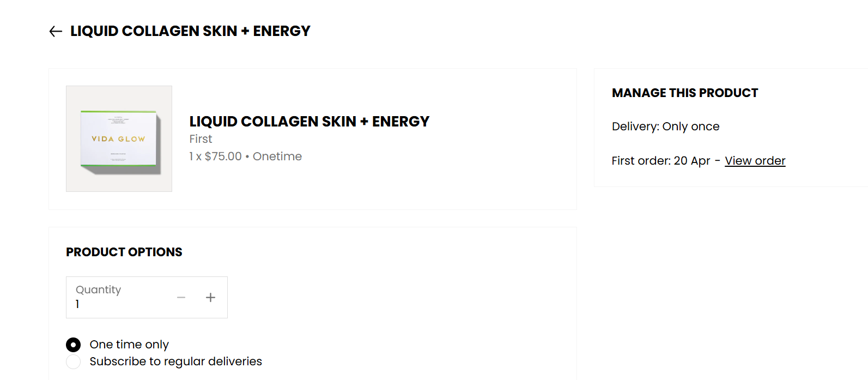Click the Product Options heading

click(124, 252)
